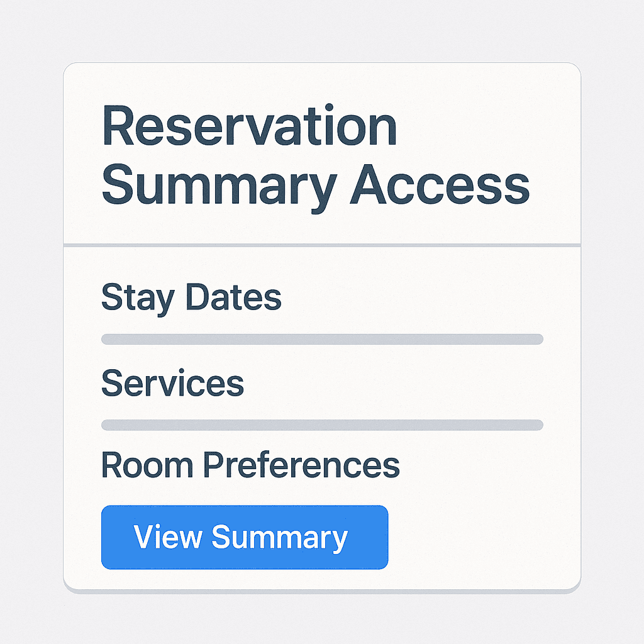Image resolution: width=644 pixels, height=644 pixels.
Task: Click the word Summary on the blue button
Action: [279, 538]
